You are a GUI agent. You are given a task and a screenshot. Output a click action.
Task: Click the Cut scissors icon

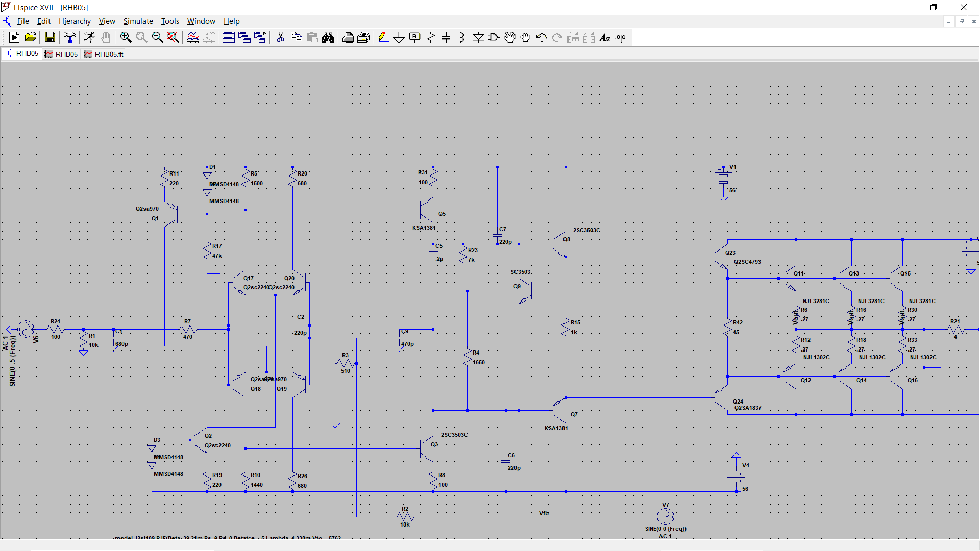(280, 37)
